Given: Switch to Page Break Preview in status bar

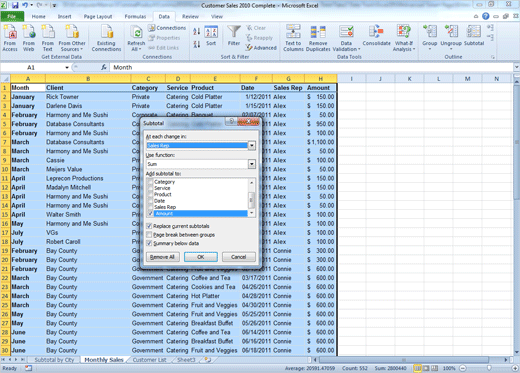Looking at the screenshot, I should [x=435, y=368].
